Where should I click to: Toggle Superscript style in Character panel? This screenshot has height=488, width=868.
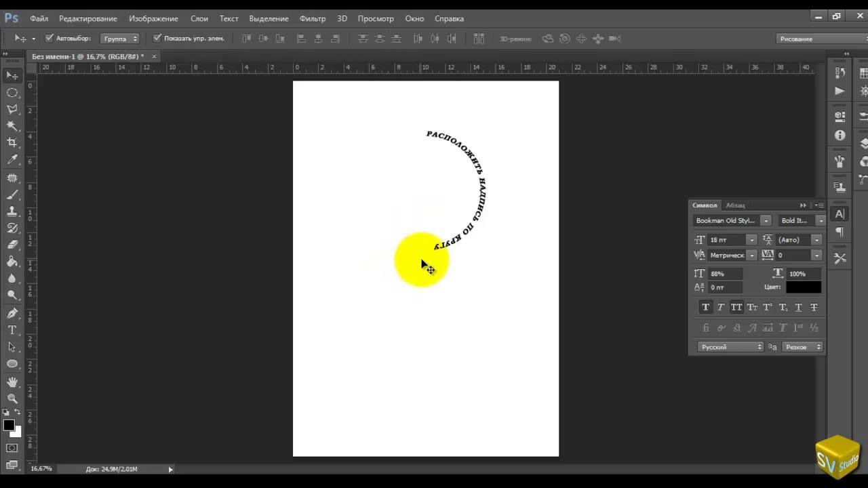pos(768,307)
